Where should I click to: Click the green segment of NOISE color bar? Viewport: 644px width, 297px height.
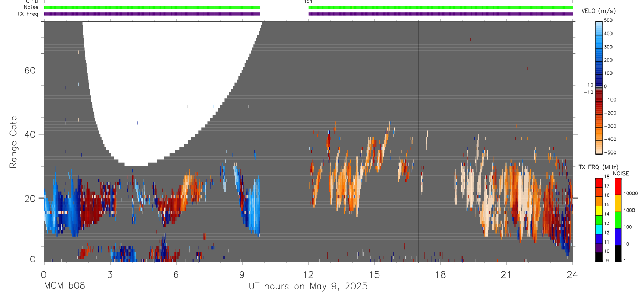(x=618, y=220)
